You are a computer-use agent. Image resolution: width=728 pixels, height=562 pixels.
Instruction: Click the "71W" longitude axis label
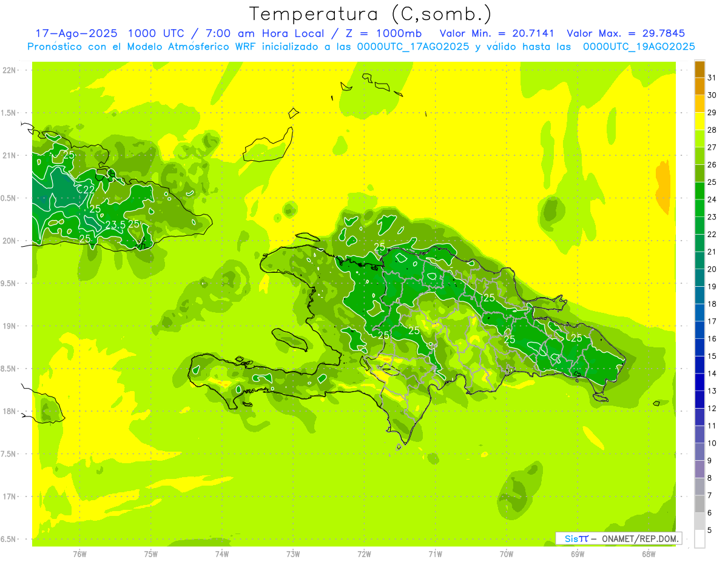435,554
